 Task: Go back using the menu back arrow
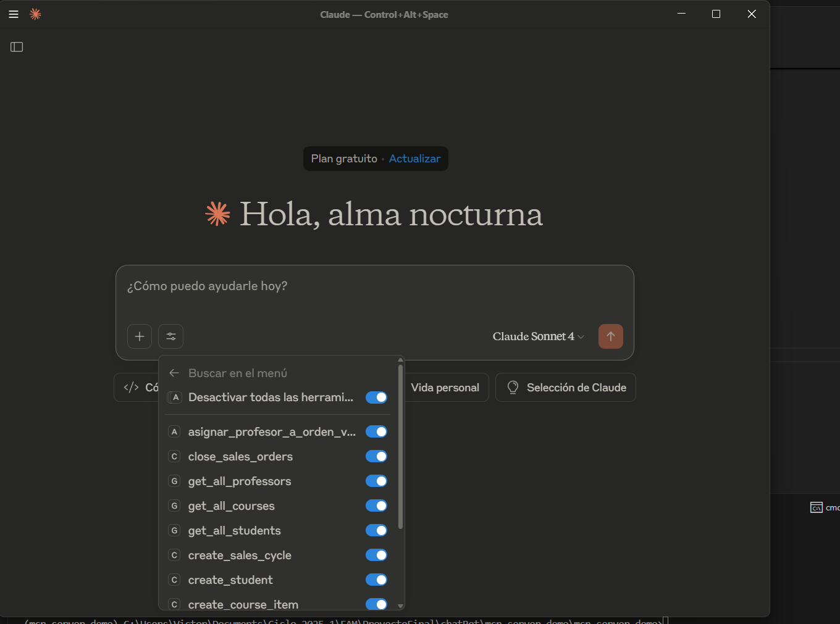tap(174, 373)
